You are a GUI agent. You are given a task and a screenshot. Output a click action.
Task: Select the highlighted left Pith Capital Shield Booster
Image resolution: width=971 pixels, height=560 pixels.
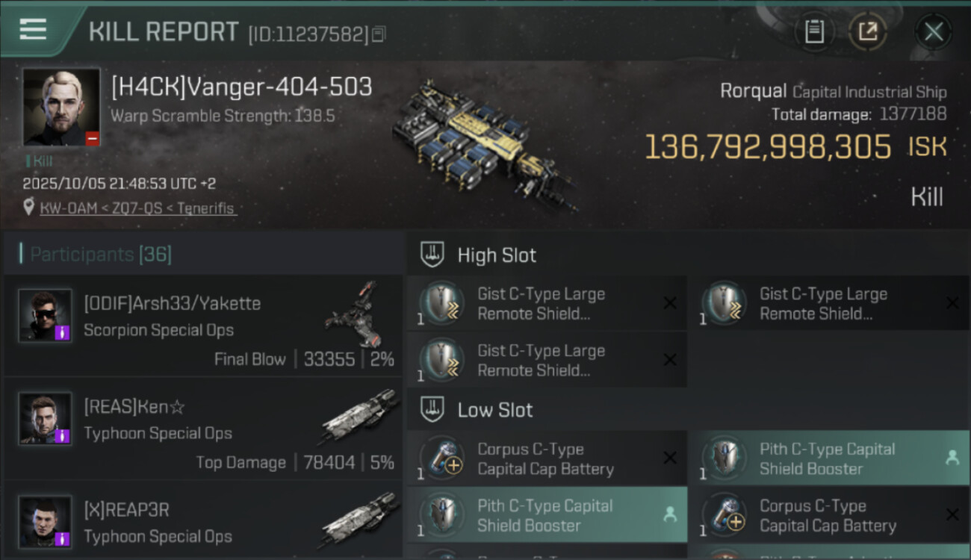[x=547, y=515]
